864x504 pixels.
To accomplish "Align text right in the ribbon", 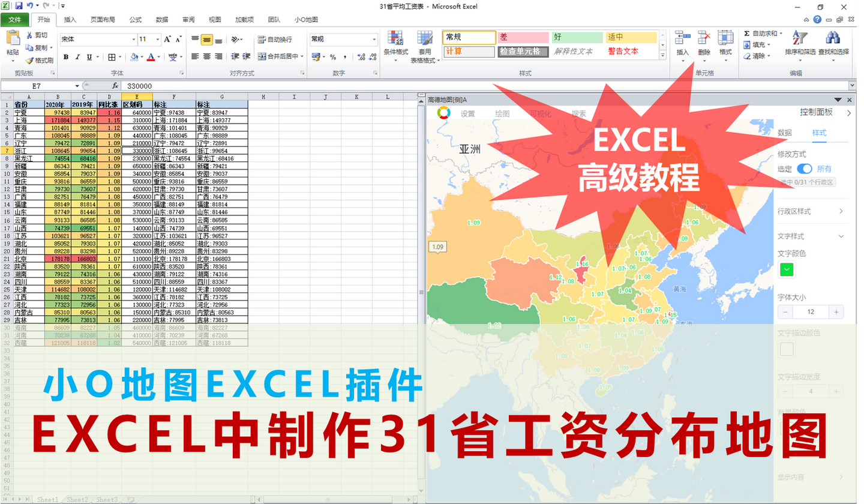I will 218,56.
